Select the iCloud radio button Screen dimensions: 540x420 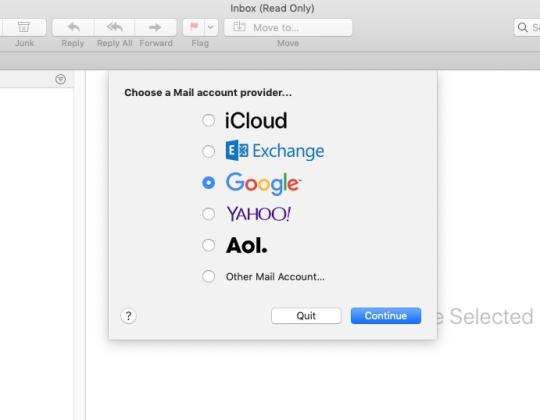click(208, 120)
